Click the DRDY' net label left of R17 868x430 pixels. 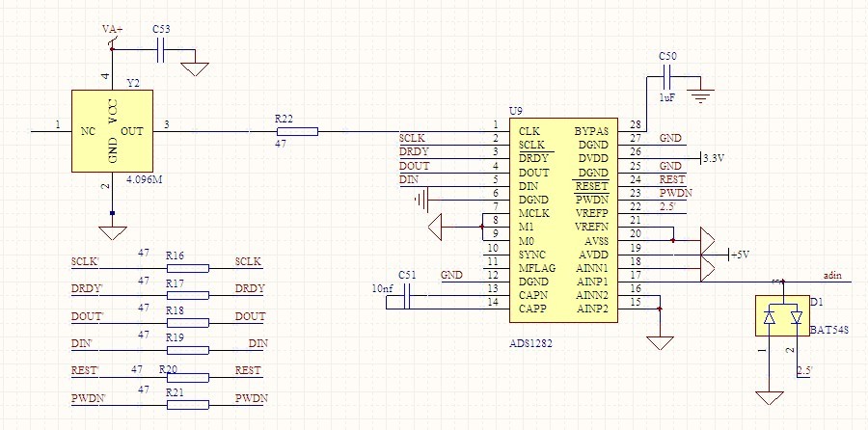(x=88, y=288)
